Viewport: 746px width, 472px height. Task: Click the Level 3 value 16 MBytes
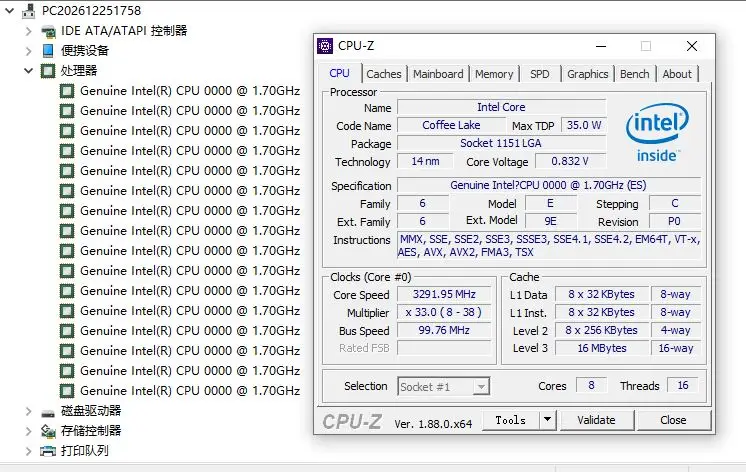[x=601, y=348]
